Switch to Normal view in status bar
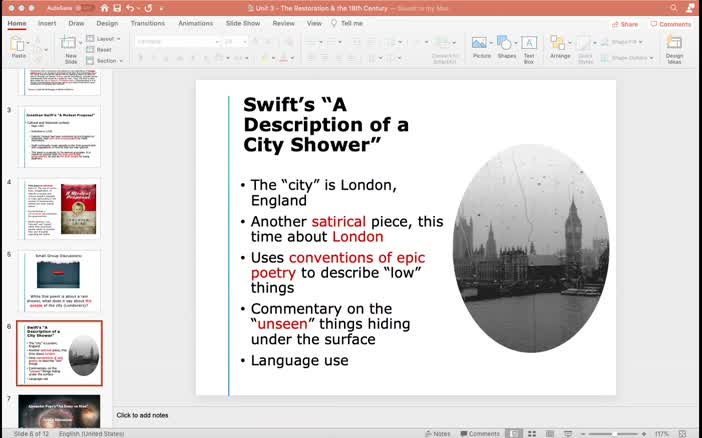This screenshot has width=702, height=438. [x=514, y=434]
